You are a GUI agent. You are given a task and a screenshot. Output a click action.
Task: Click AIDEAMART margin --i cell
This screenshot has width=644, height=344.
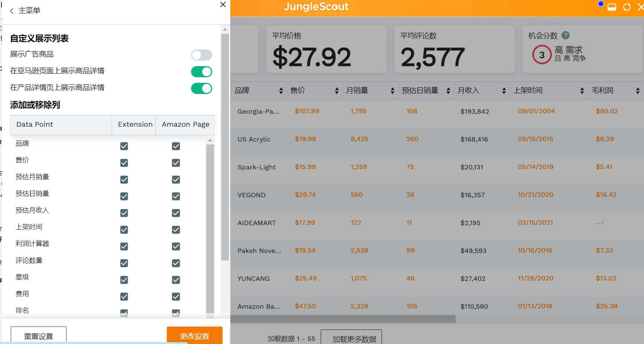(599, 223)
